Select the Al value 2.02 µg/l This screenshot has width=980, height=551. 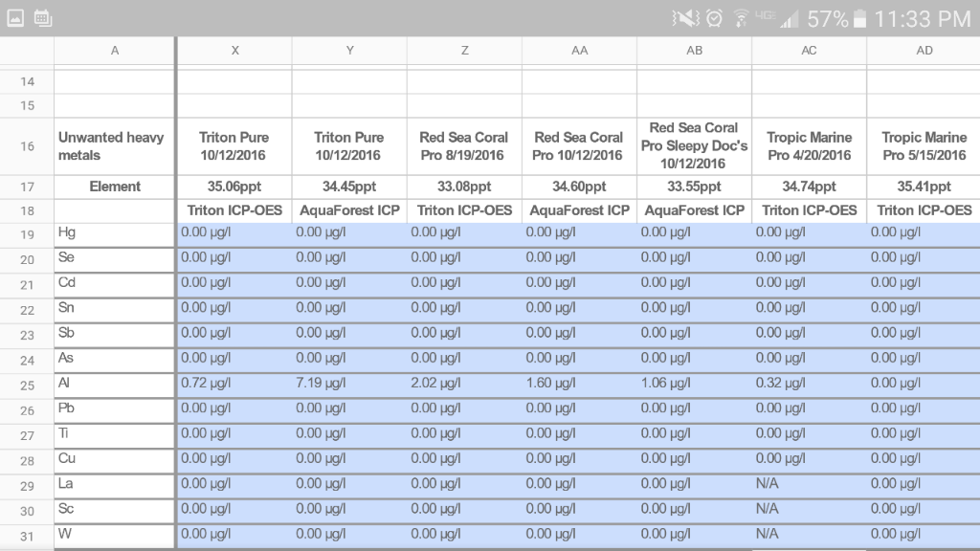464,384
